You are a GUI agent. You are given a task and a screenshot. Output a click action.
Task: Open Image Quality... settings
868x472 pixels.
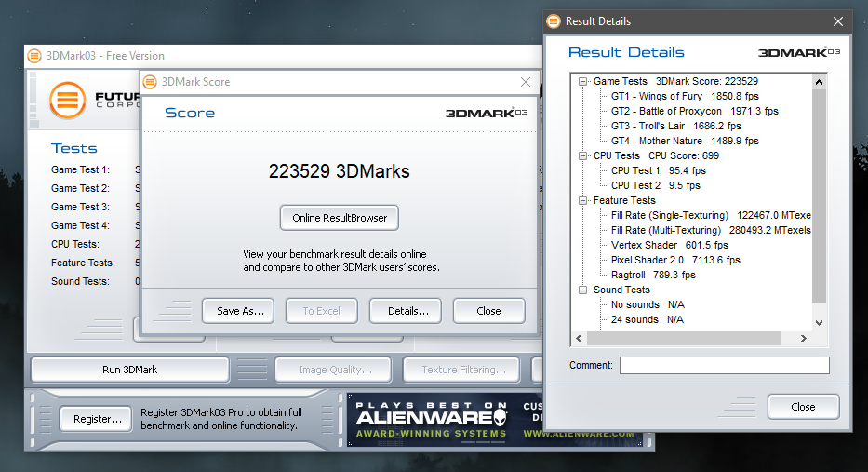pyautogui.click(x=333, y=370)
